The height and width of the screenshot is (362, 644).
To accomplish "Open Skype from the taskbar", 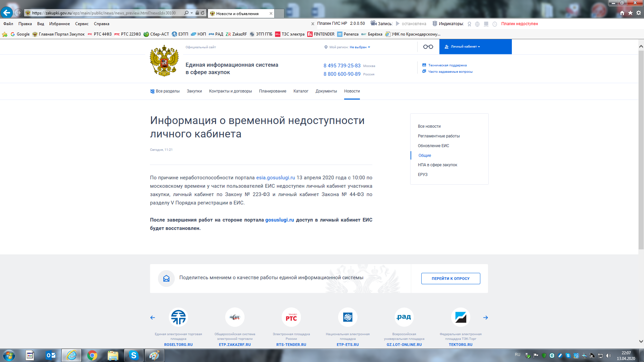I will (x=133, y=355).
